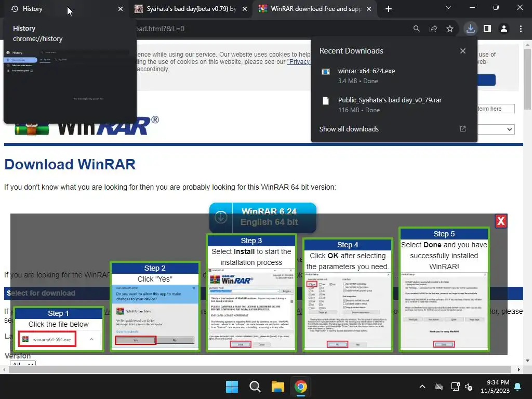Click Show all downloads

click(349, 129)
